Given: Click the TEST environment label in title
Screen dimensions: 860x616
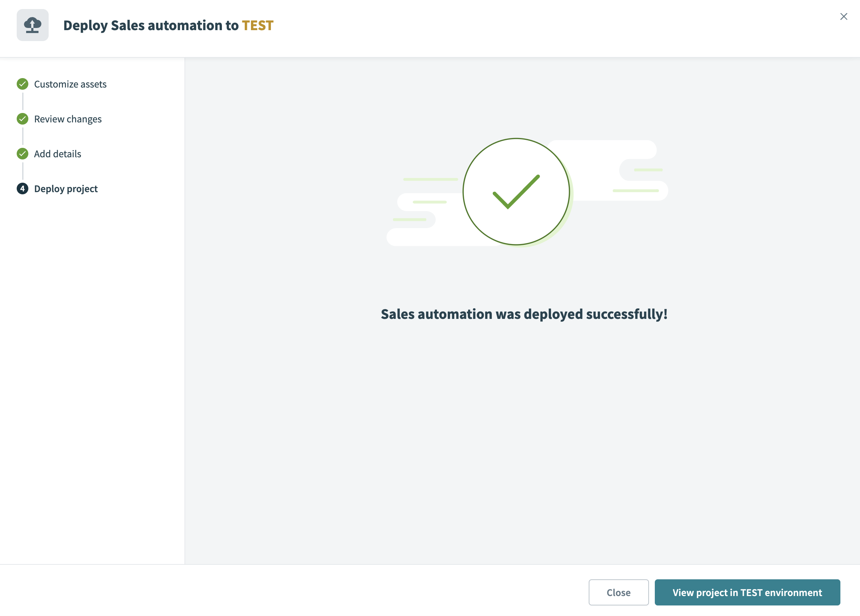Looking at the screenshot, I should pos(257,25).
